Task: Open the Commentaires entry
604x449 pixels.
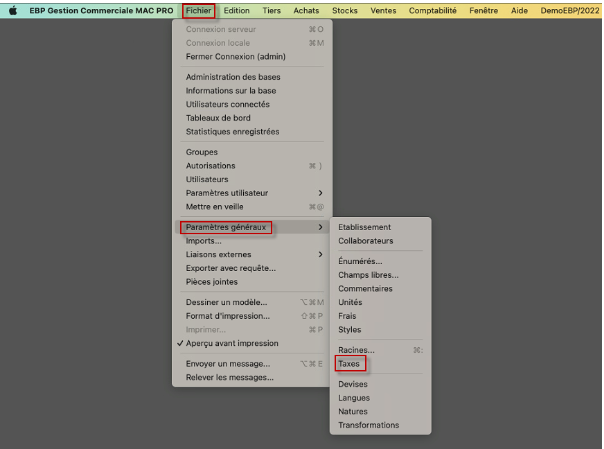Action: pos(380,288)
